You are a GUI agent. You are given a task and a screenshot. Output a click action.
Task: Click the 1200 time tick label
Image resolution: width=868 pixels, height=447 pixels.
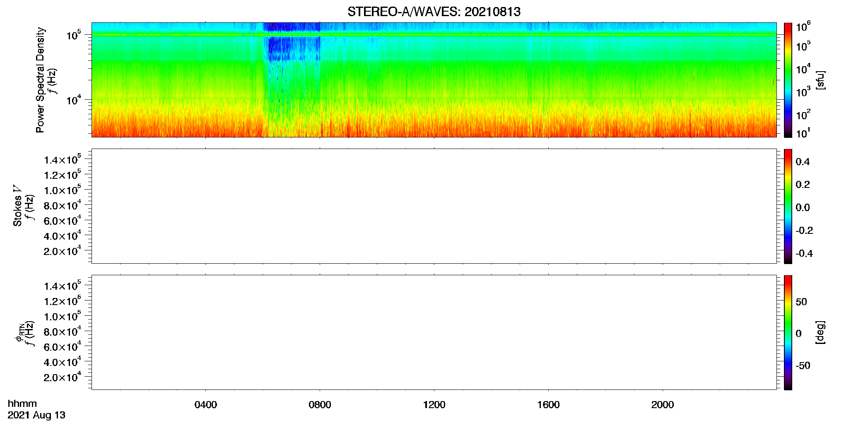click(x=434, y=405)
